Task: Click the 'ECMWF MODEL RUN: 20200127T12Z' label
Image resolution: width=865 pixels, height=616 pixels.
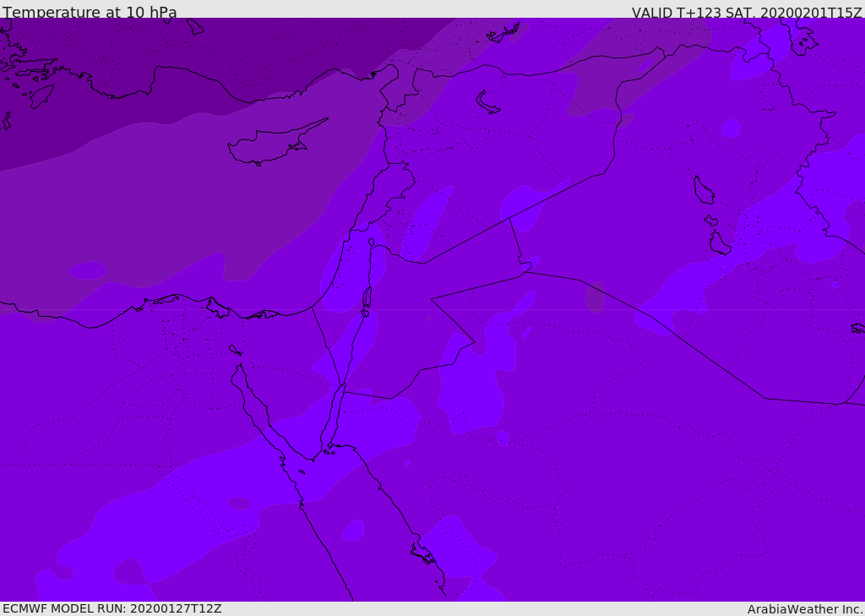Action: 112,608
